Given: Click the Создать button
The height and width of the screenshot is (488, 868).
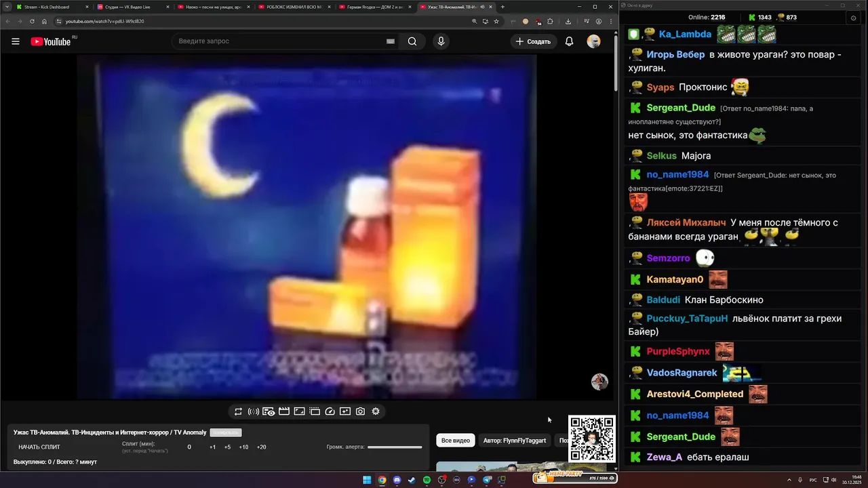Looking at the screenshot, I should pos(533,41).
